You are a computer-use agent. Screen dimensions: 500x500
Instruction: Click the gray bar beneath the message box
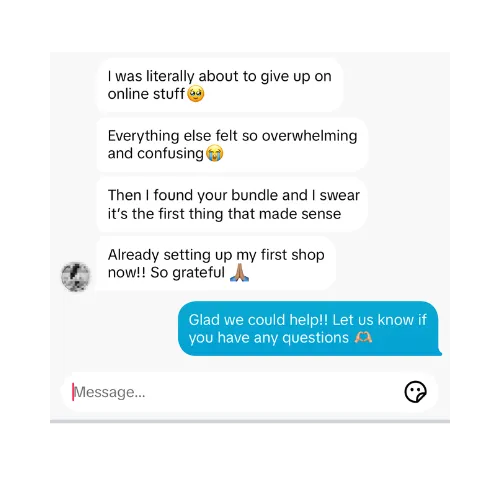click(x=250, y=421)
